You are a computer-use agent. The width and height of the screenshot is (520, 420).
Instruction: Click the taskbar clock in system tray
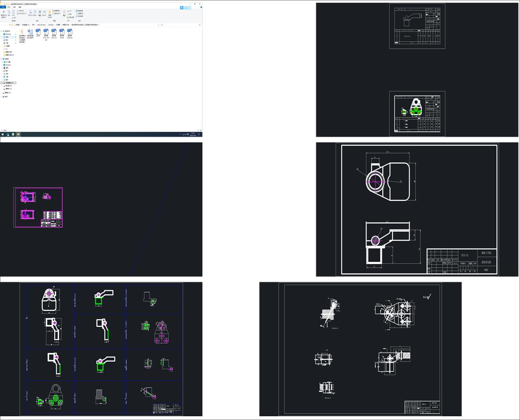[x=193, y=134]
